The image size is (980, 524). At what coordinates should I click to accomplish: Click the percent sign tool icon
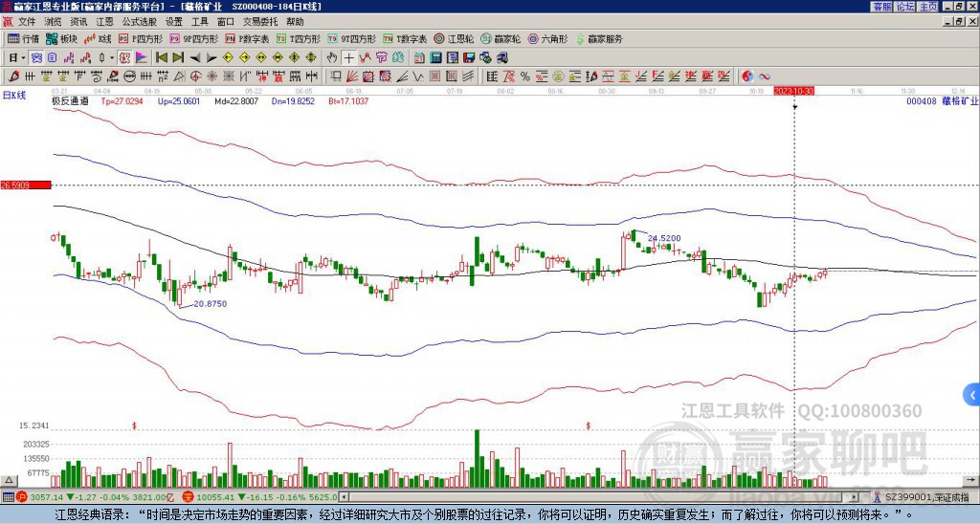(525, 76)
